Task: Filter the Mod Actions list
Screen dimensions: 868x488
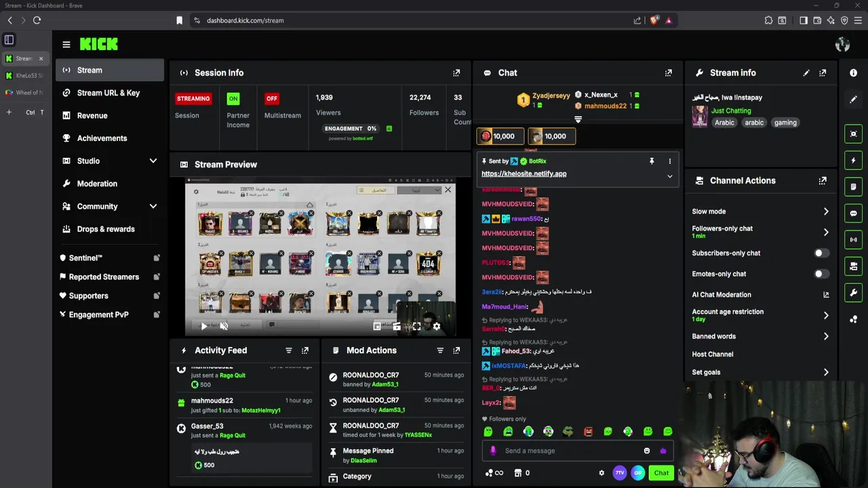Action: pos(440,350)
